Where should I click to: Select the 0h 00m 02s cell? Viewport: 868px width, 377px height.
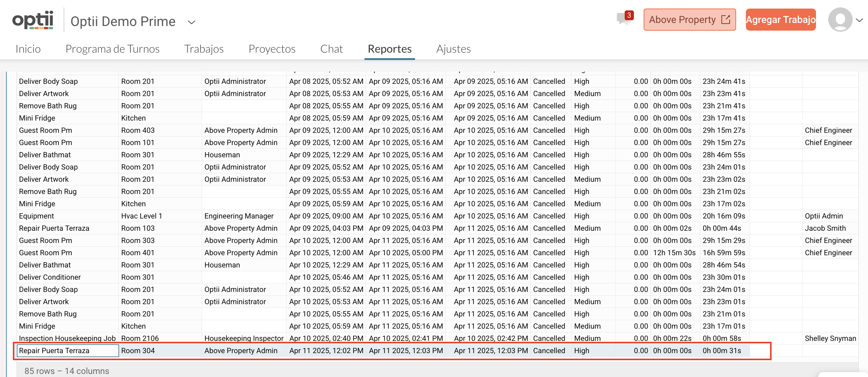tap(675, 228)
